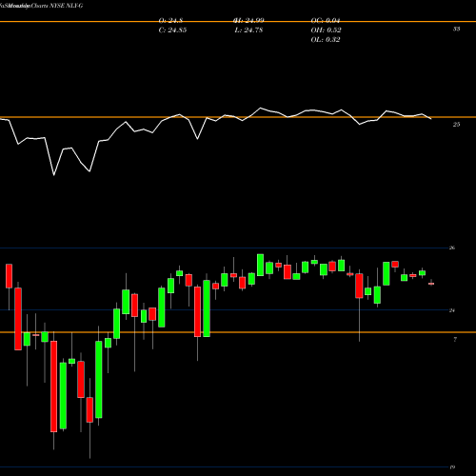Click the close value 'C: 24.85'
The width and height of the screenshot is (476, 476).
tap(172, 30)
